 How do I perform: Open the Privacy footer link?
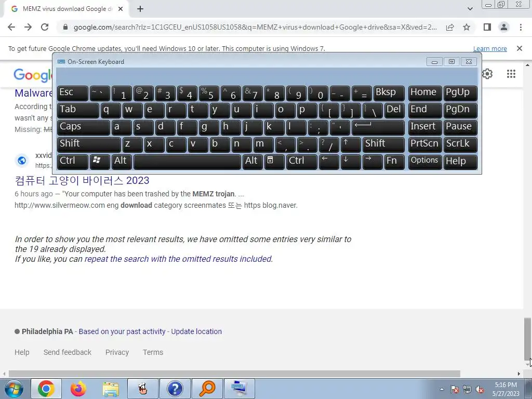[117, 352]
